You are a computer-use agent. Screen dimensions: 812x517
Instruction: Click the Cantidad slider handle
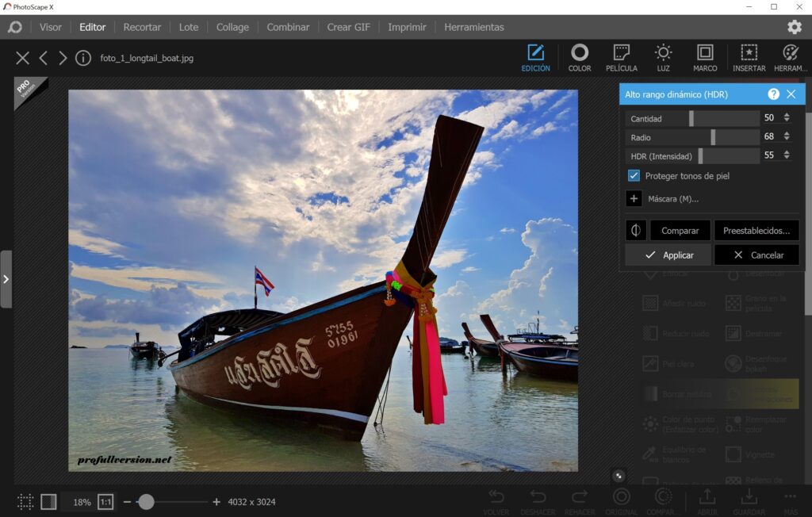tap(693, 117)
